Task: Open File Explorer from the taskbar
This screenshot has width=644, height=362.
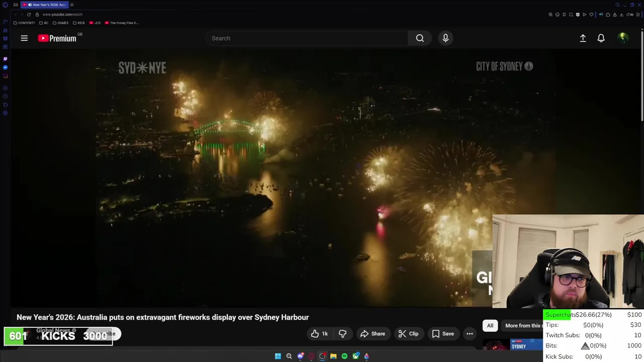Action: pos(333,356)
